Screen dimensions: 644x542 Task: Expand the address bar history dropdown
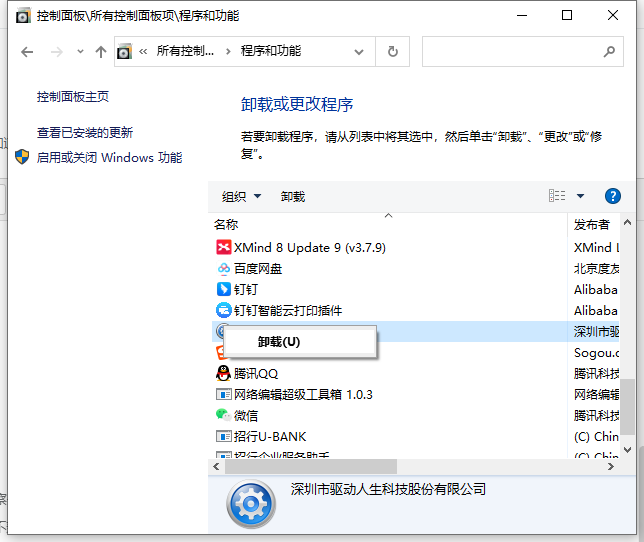359,52
